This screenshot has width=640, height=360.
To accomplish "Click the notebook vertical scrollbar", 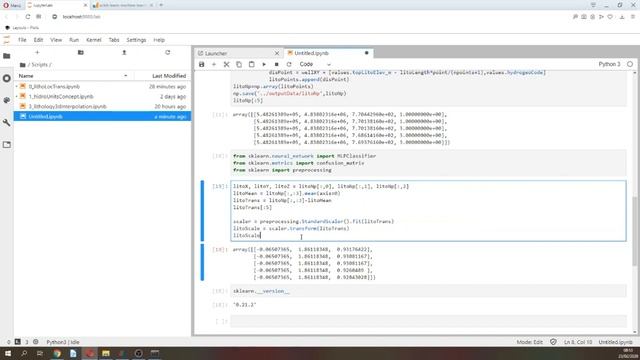I will pyautogui.click(x=635, y=231).
